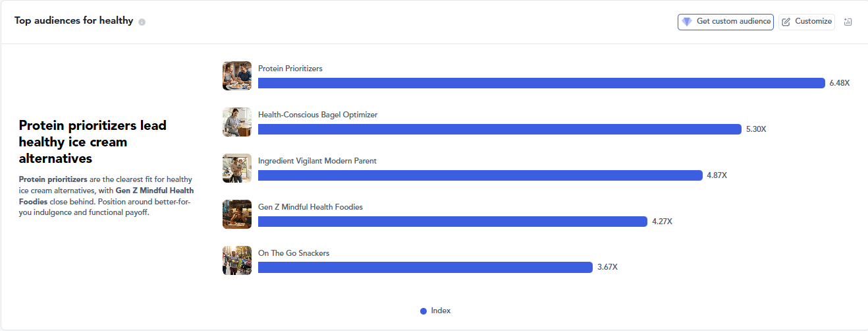Image resolution: width=868 pixels, height=331 pixels.
Task: Click the Protein Prioritizers audience label
Action: 290,69
